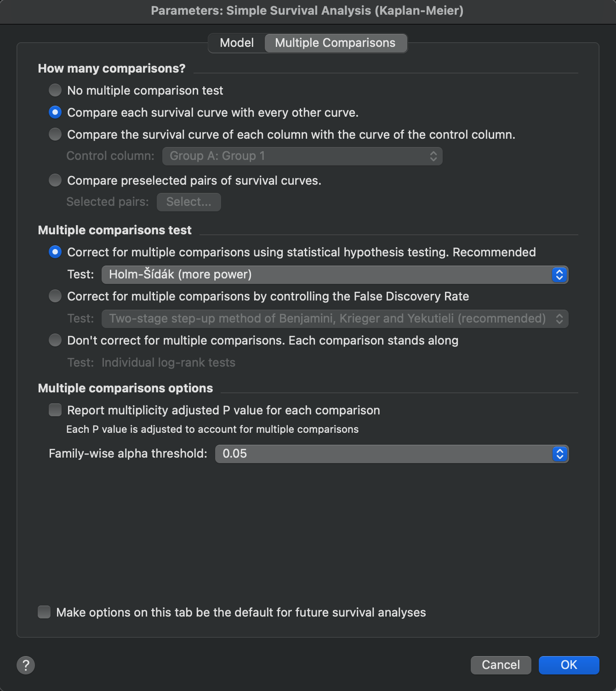Select statistical hypothesis testing correction option

click(55, 252)
